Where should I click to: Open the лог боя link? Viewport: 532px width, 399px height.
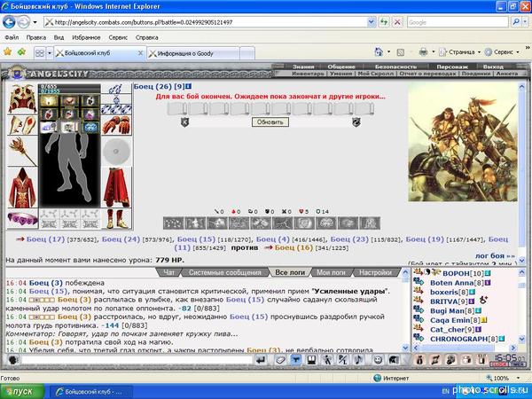(495, 255)
